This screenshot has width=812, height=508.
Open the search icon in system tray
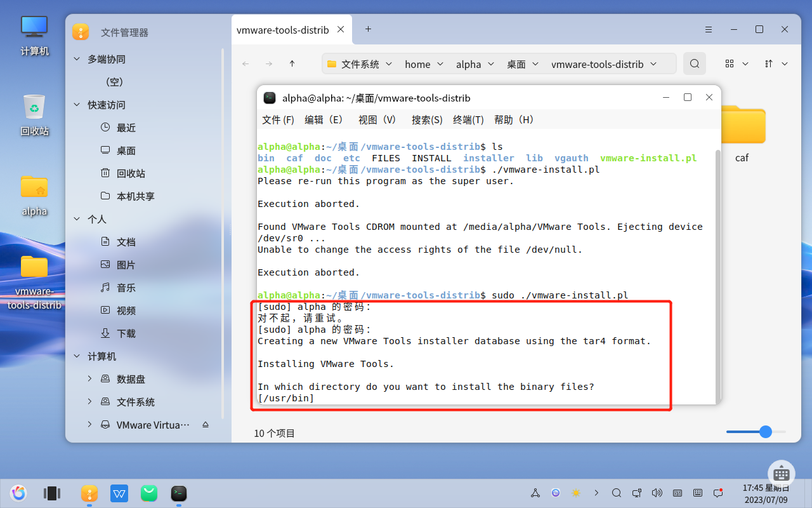click(x=616, y=493)
